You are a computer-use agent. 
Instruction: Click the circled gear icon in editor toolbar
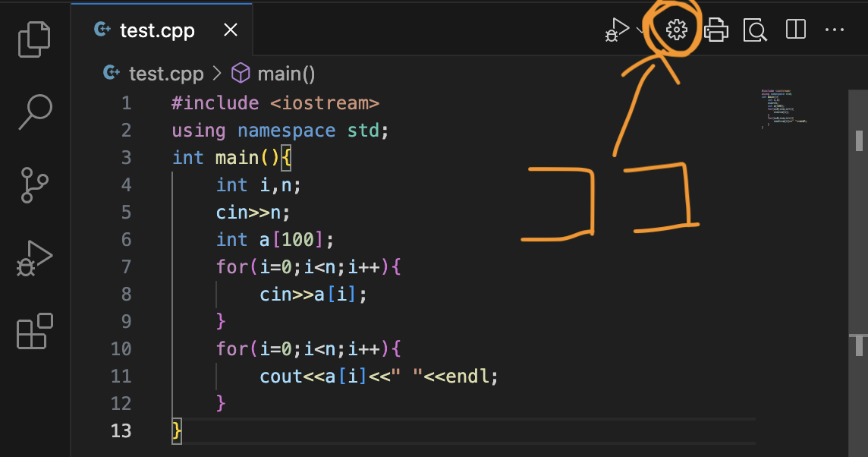pos(676,30)
